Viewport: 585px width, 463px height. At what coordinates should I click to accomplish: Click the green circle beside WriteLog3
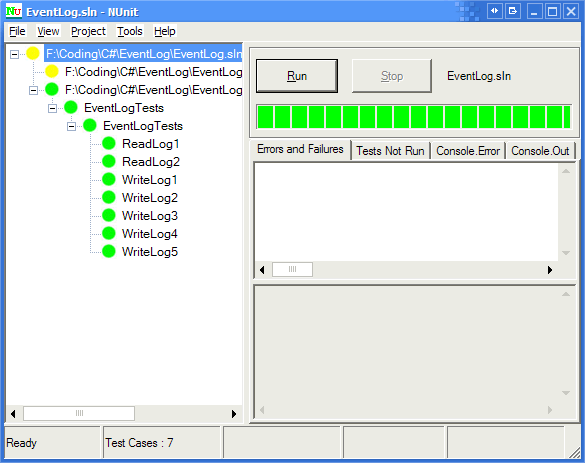[x=109, y=215]
